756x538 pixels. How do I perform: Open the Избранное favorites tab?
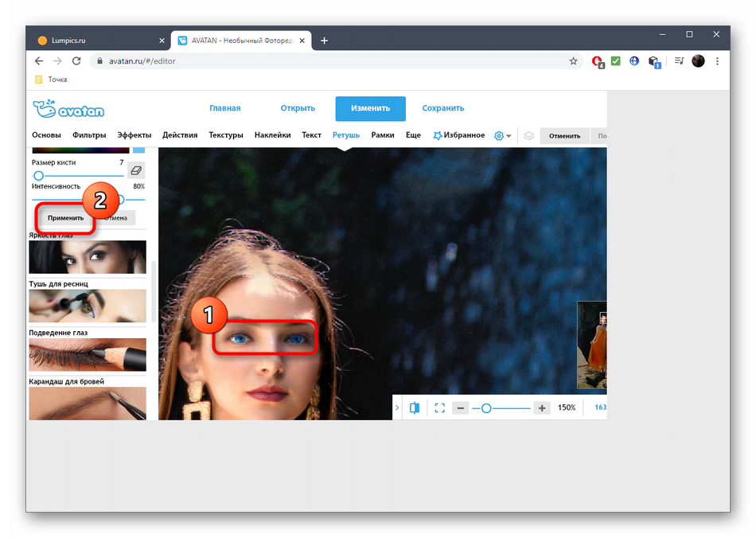pos(459,135)
